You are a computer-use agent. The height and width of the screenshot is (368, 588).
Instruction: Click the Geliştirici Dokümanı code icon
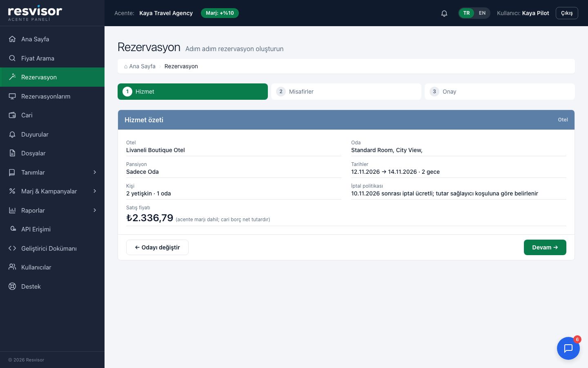[12, 248]
